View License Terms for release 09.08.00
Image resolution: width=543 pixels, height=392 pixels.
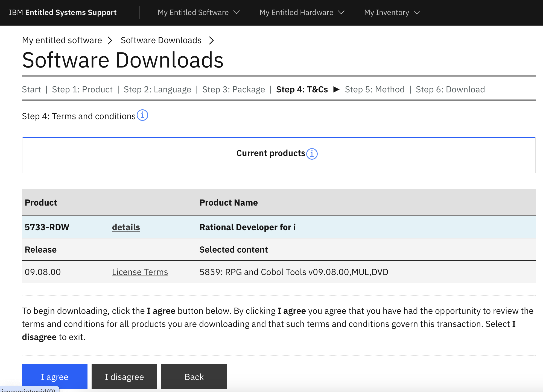point(140,272)
